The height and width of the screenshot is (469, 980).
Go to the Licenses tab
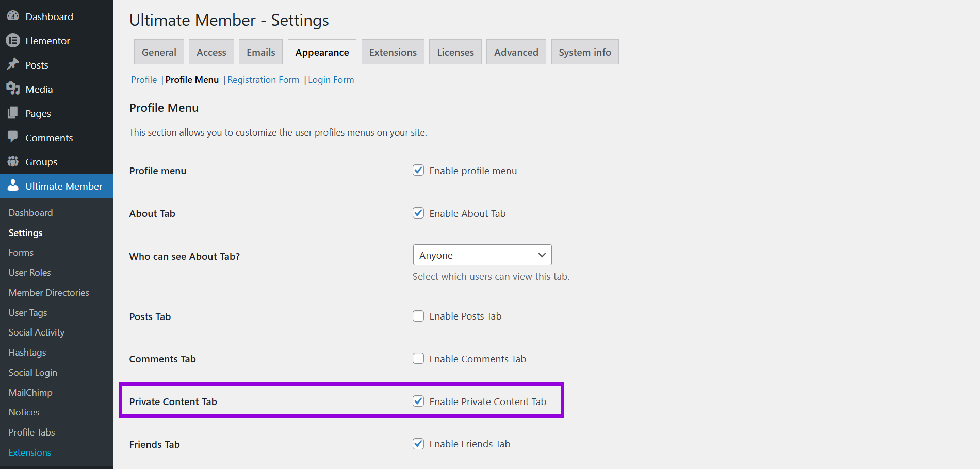[455, 52]
